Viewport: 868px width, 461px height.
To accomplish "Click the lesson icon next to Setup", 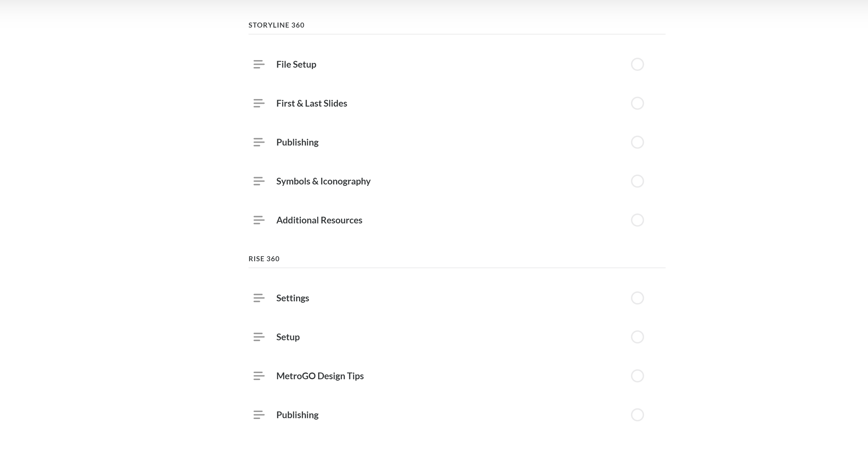I will tap(259, 337).
